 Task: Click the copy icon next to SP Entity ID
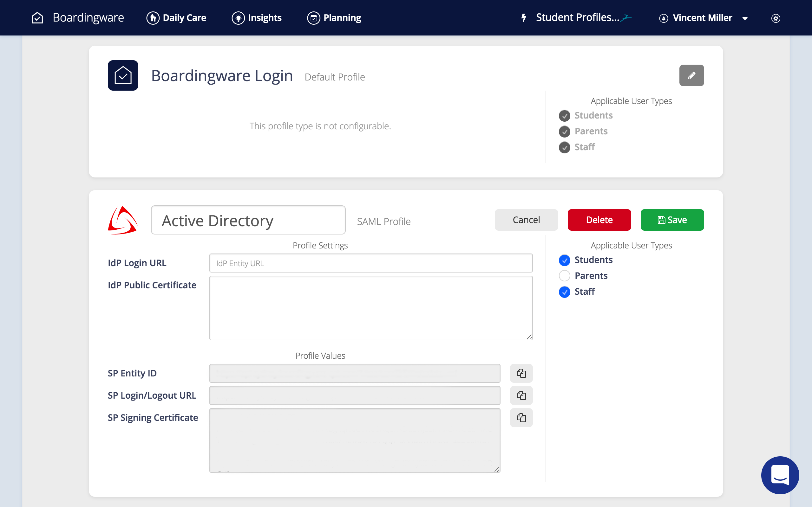[521, 373]
